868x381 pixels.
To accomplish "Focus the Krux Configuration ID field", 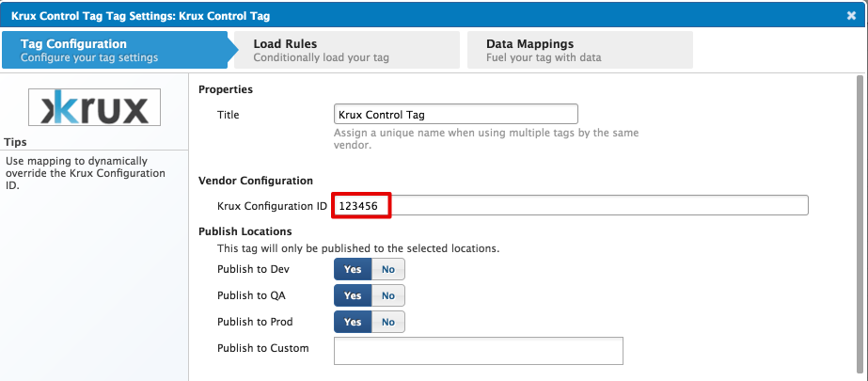I will (x=571, y=205).
